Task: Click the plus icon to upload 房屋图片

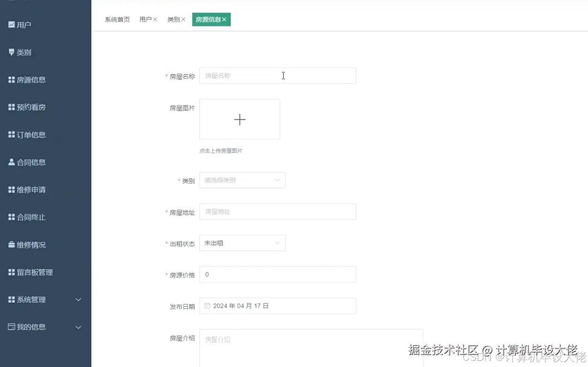Action: pos(240,119)
